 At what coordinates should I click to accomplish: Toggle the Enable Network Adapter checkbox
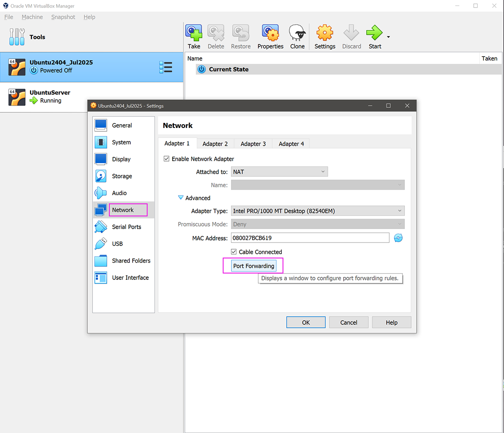click(x=167, y=159)
